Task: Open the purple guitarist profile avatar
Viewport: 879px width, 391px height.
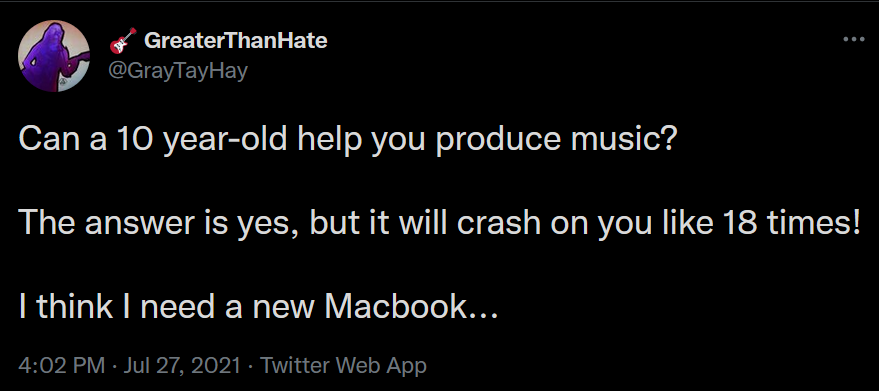Action: click(54, 56)
